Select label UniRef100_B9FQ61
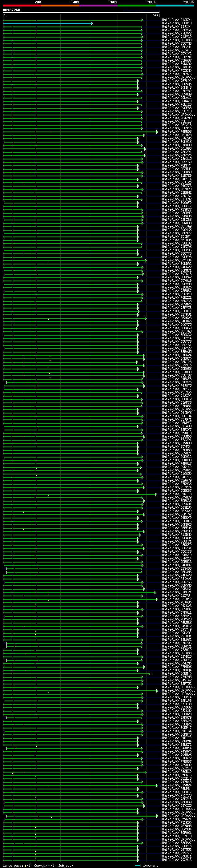197x868 pixels. tap(177, 833)
